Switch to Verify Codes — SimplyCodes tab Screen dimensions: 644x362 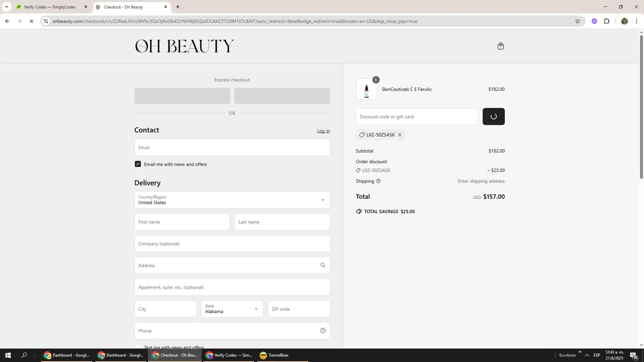coord(52,7)
